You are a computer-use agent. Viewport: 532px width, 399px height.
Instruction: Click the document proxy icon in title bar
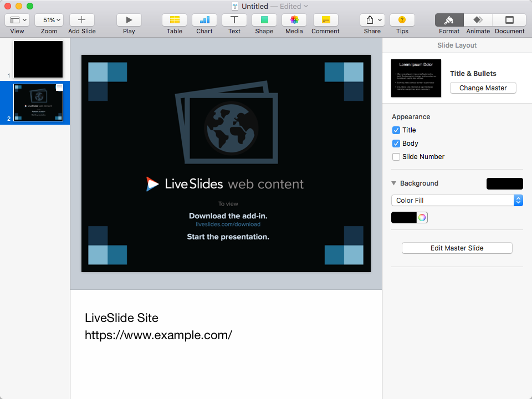[x=235, y=6]
